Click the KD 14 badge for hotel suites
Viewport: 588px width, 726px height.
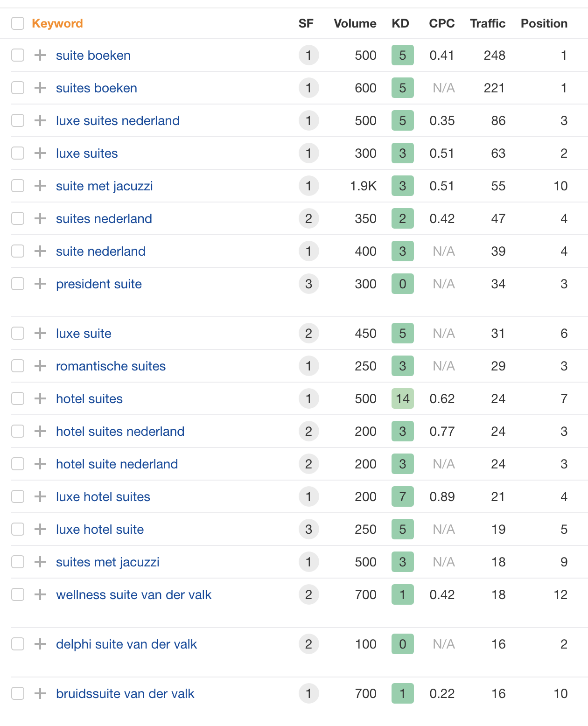[x=402, y=398]
